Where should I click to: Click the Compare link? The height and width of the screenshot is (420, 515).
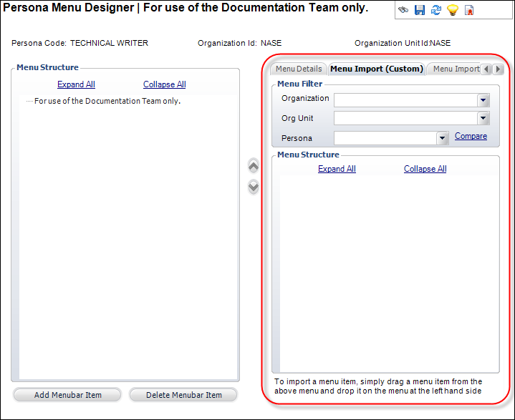point(471,136)
